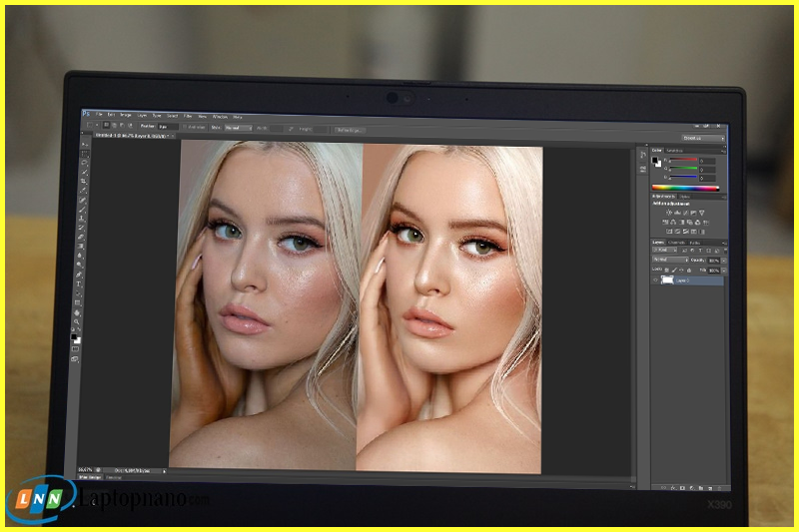The height and width of the screenshot is (532, 799).
Task: Hide Layer 0 using eye icon
Action: point(656,281)
